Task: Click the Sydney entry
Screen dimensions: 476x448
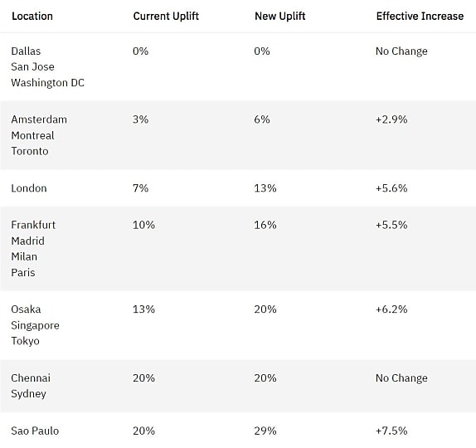Action: point(28,394)
